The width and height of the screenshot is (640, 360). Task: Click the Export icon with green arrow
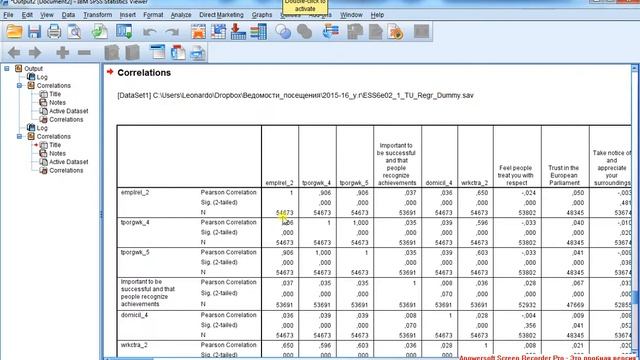tap(99, 31)
